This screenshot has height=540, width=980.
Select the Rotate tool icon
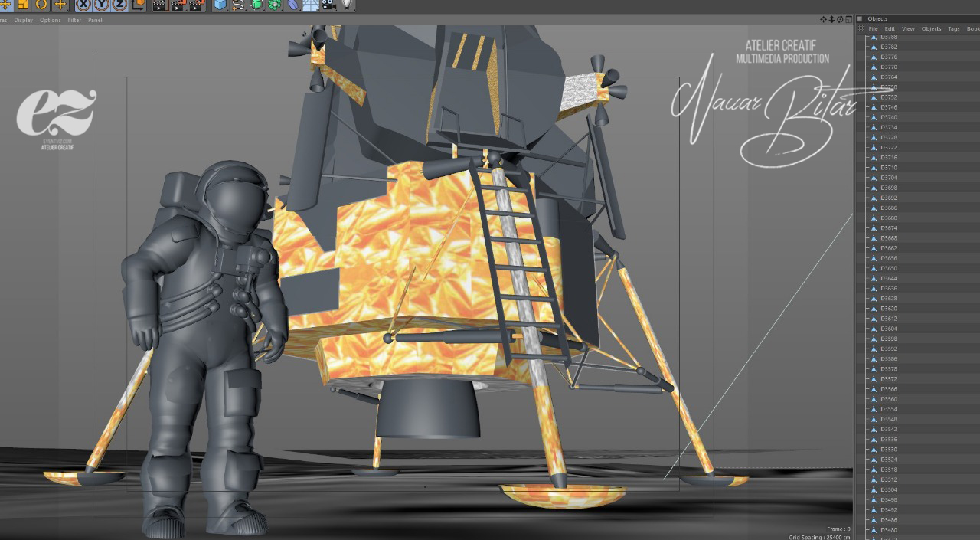[x=41, y=5]
